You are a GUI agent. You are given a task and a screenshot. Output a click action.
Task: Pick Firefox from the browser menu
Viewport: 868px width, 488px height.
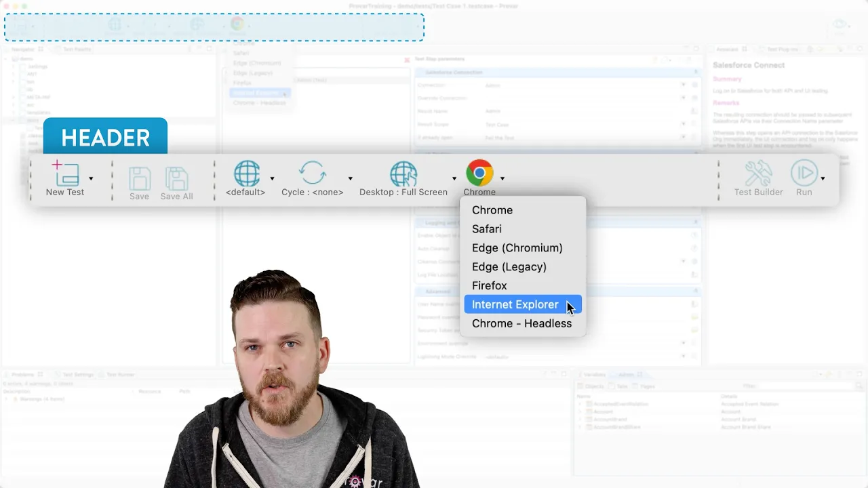523,286
